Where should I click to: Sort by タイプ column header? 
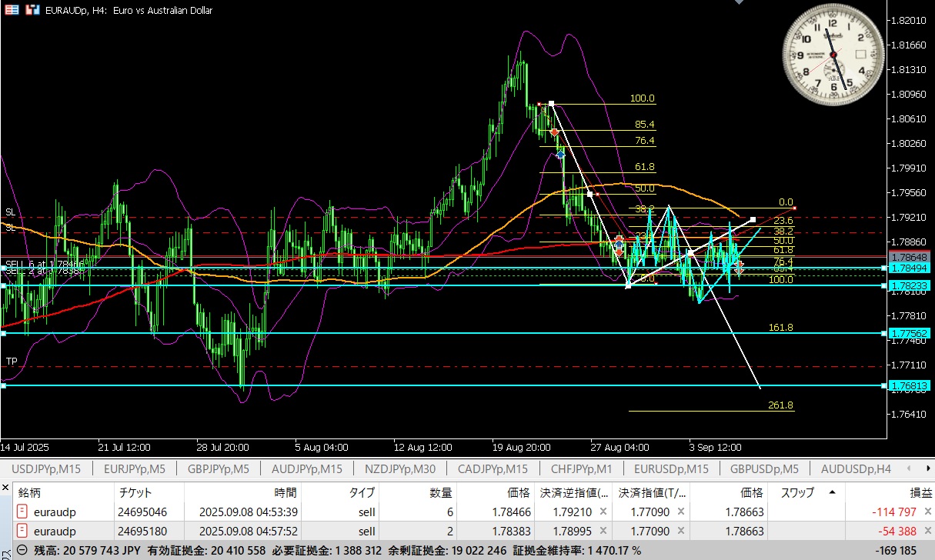342,492
